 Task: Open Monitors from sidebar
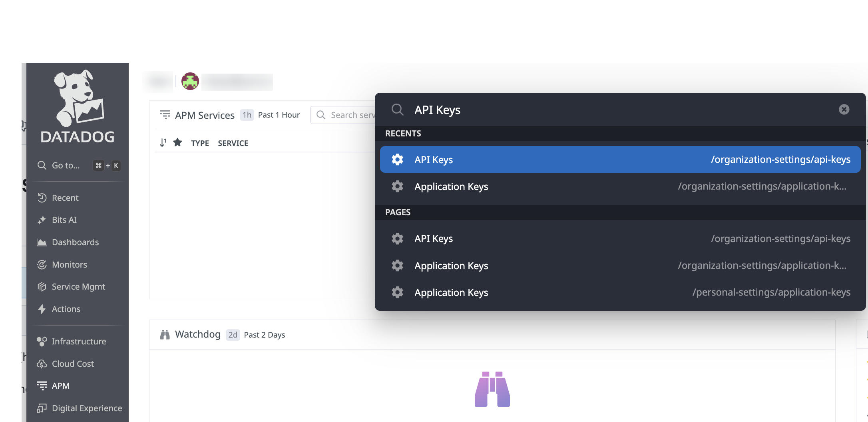click(69, 265)
